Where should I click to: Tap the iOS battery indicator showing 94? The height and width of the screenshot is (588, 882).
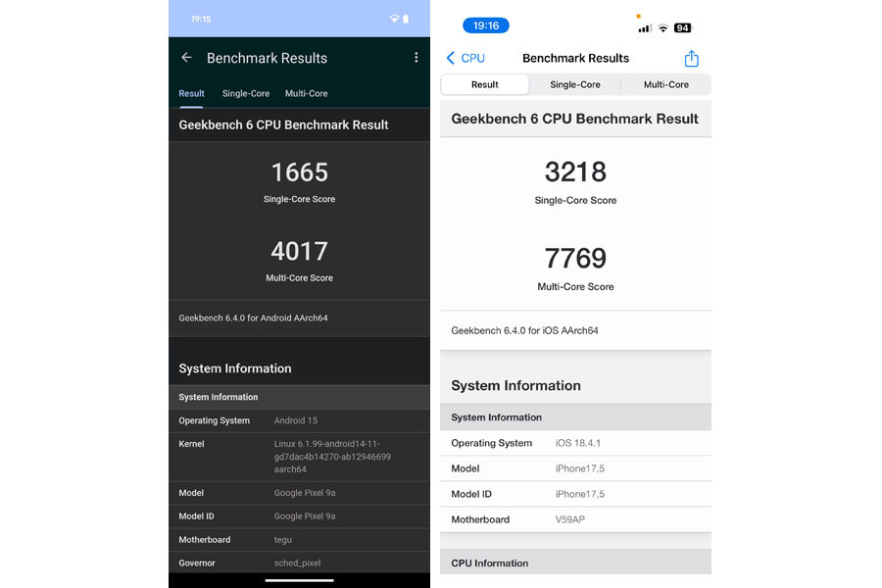click(683, 28)
